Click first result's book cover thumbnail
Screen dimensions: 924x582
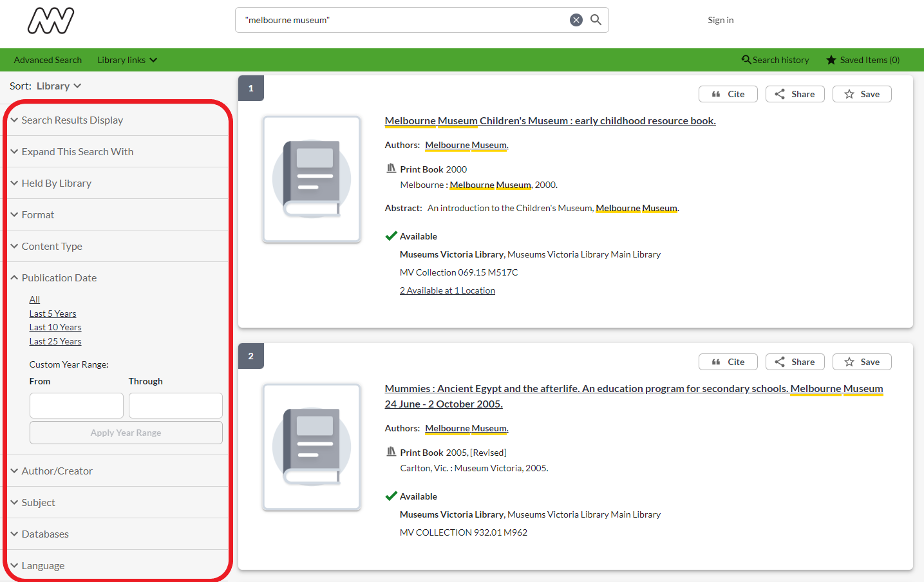pyautogui.click(x=312, y=179)
